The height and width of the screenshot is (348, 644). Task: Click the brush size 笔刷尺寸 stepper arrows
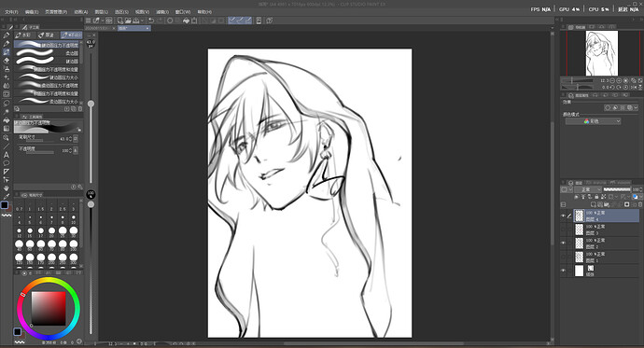tap(71, 139)
